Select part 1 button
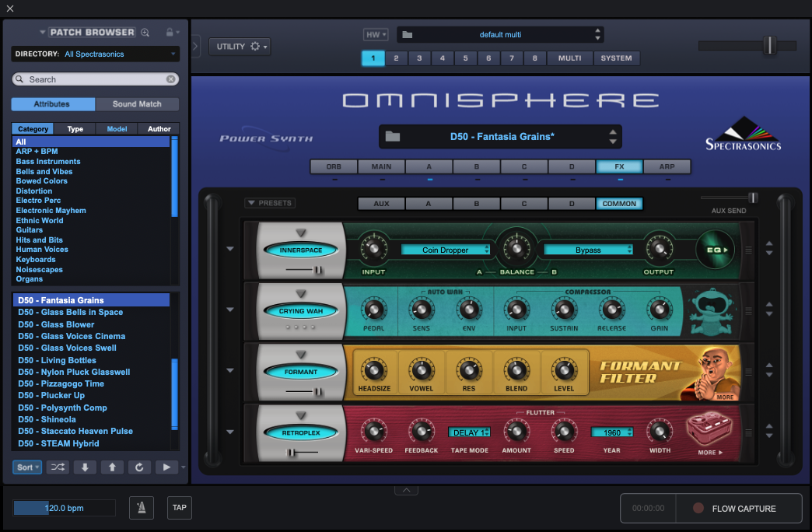 click(373, 58)
